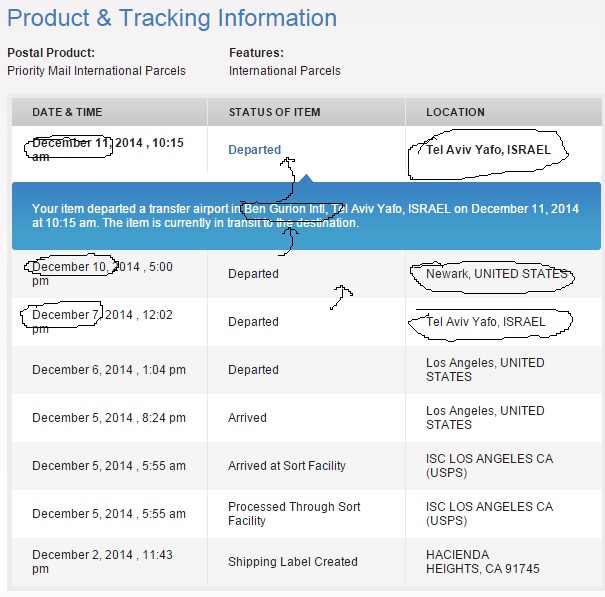Click the Newark, UNITED STATES location
Screen dimensions: 605x597
[496, 274]
